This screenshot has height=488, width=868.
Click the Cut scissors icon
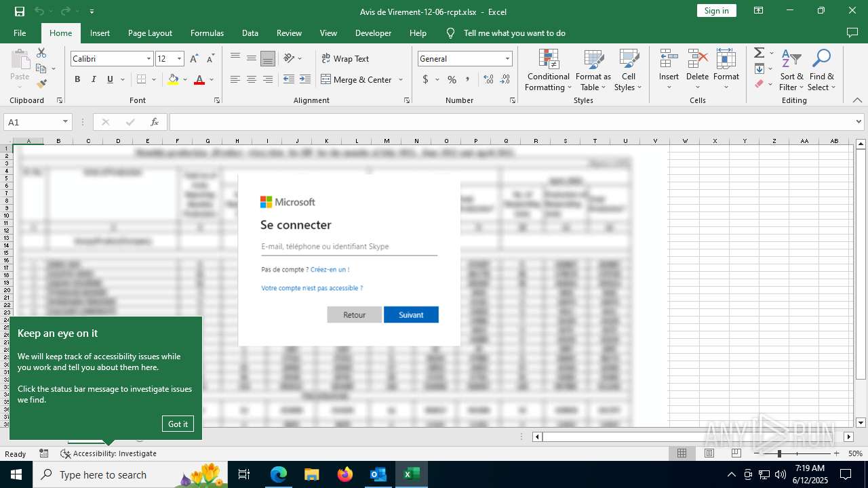[x=41, y=53]
